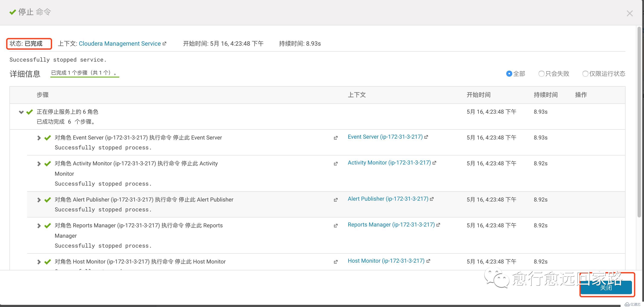Image resolution: width=644 pixels, height=307 pixels.
Task: Expand the Host Monitor stop step
Action: click(x=39, y=262)
